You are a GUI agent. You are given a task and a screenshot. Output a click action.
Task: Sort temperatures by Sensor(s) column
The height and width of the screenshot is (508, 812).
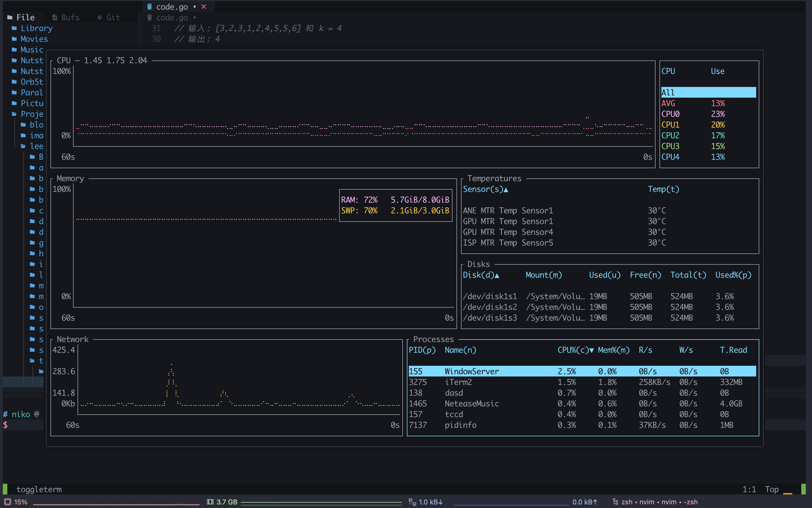click(x=486, y=189)
